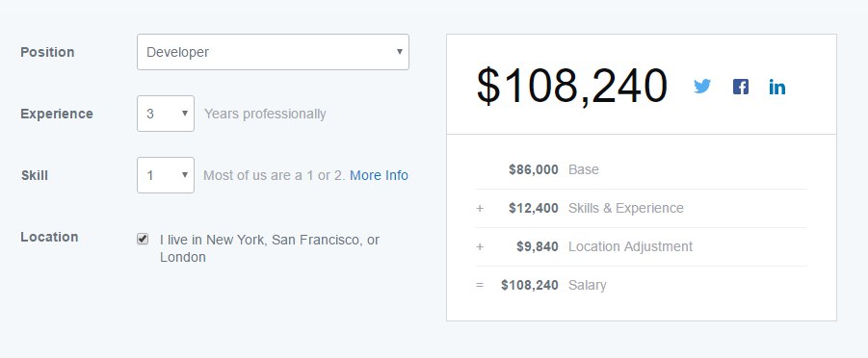This screenshot has height=358, width=868.
Task: Uncheck the New York, San Francisco, London checkbox
Action: point(143,239)
